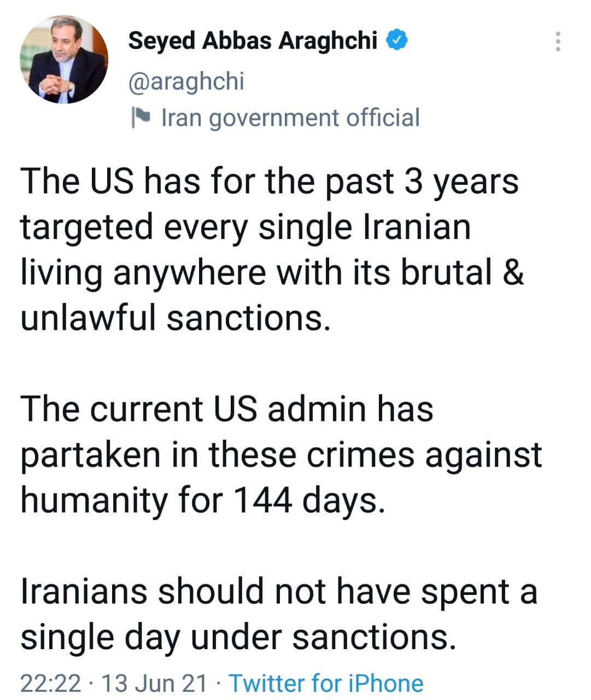
Task: Tap the 22:22 timestamp
Action: pos(50,683)
